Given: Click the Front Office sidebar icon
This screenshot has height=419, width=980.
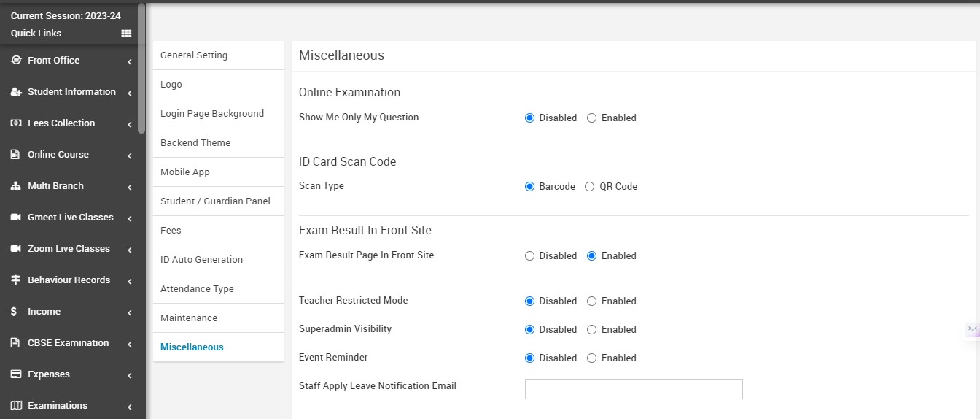Looking at the screenshot, I should (x=16, y=61).
